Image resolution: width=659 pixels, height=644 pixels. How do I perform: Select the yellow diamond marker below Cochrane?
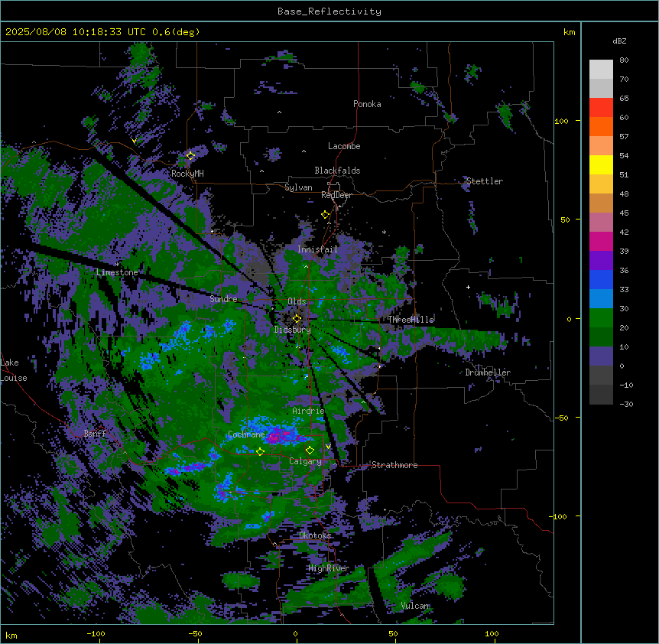click(x=260, y=451)
